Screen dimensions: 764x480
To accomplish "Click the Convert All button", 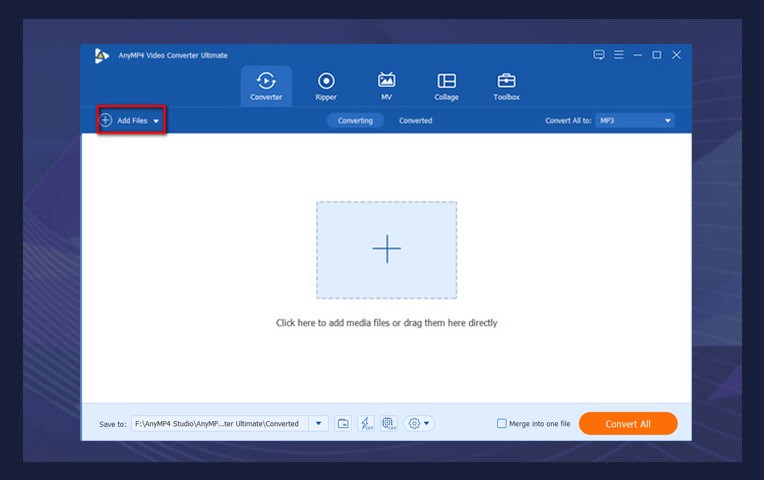I will 627,424.
